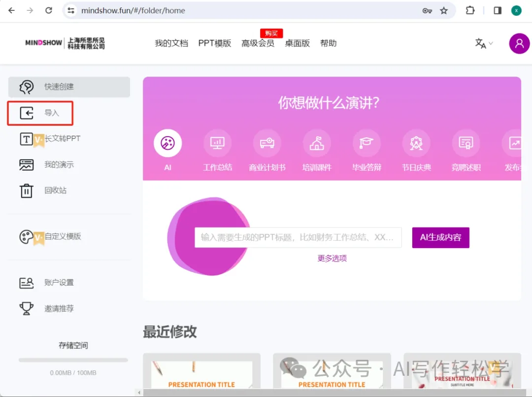Open the 导入 import panel
The width and height of the screenshot is (532, 397).
(x=40, y=113)
